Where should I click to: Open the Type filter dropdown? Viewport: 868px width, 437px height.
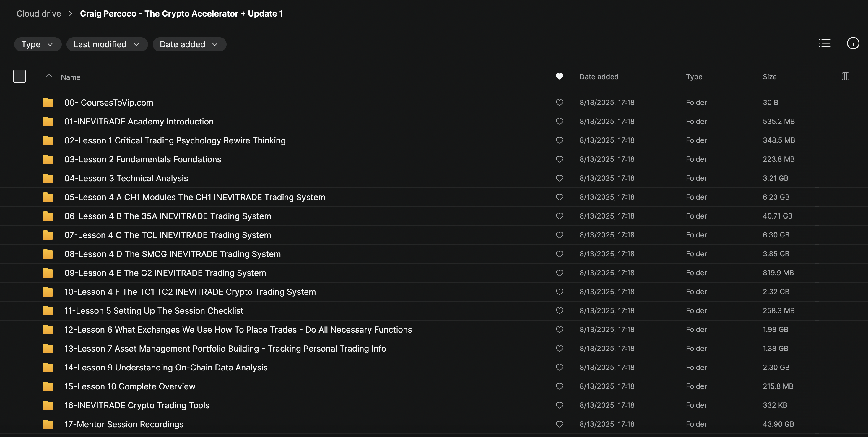click(38, 45)
